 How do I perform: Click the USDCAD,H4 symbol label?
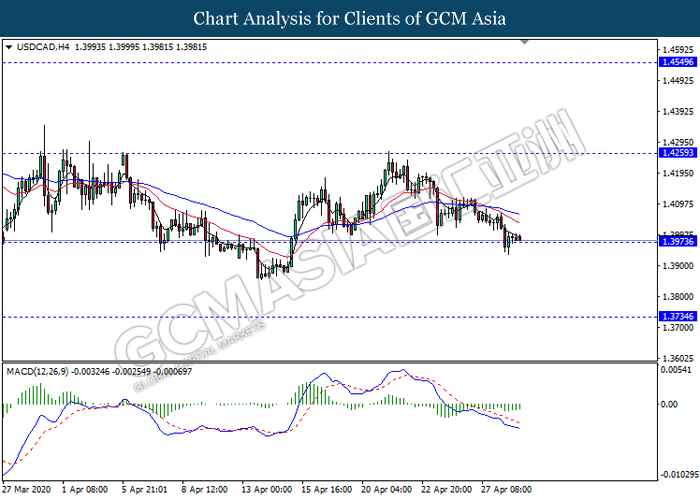point(43,47)
